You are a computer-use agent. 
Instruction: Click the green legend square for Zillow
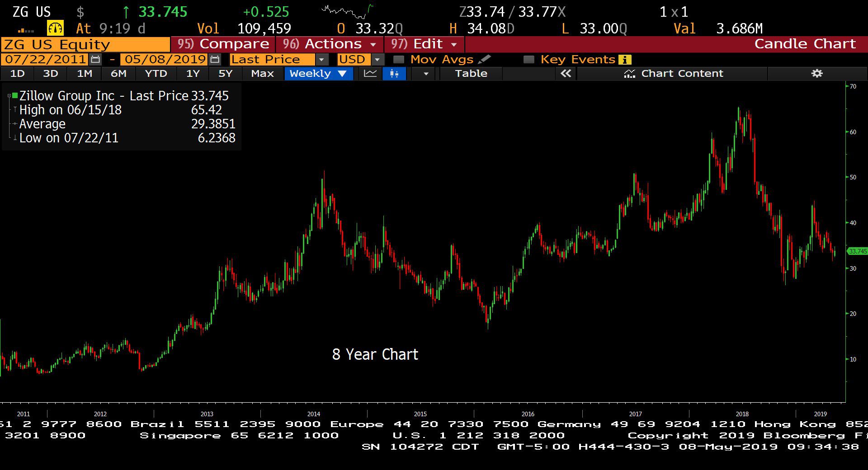15,95
